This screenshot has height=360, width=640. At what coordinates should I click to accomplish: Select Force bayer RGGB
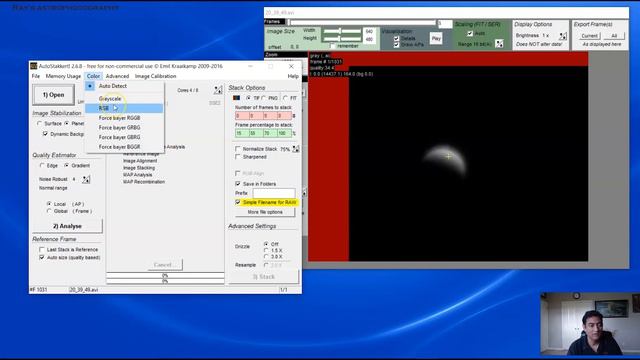tap(124, 118)
